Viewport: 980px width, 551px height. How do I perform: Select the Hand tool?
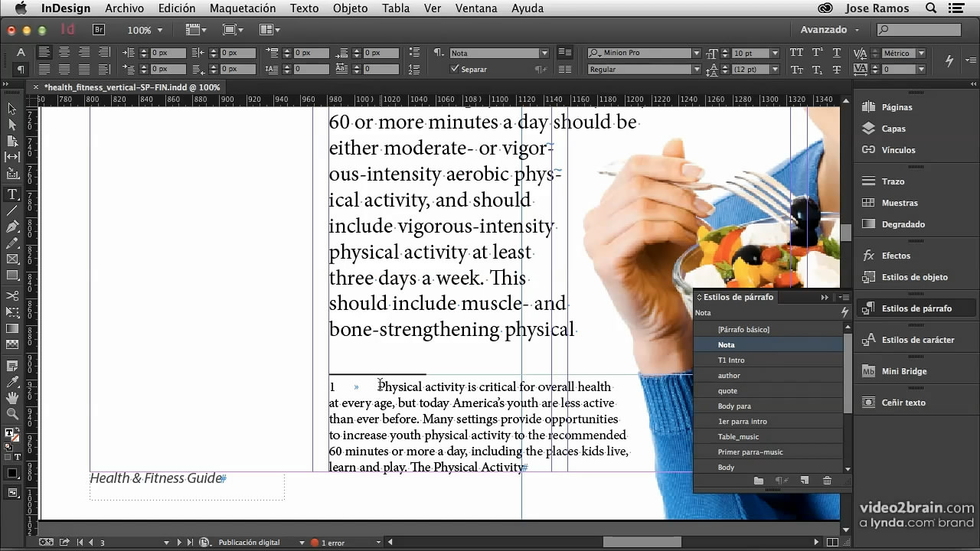coord(12,398)
